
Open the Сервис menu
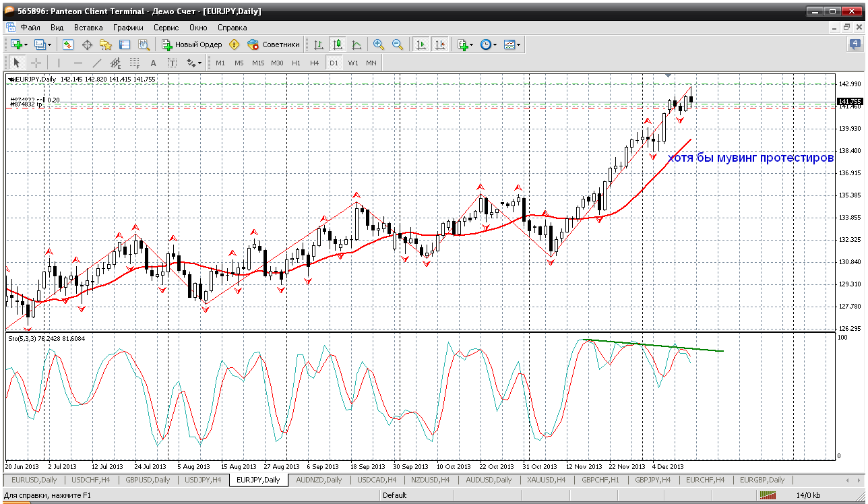166,28
